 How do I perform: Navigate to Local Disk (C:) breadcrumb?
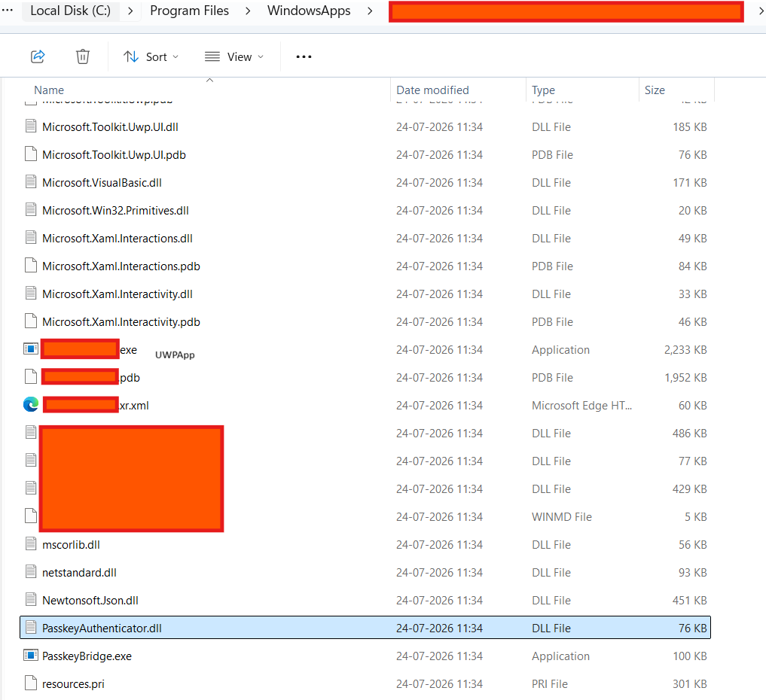click(70, 11)
